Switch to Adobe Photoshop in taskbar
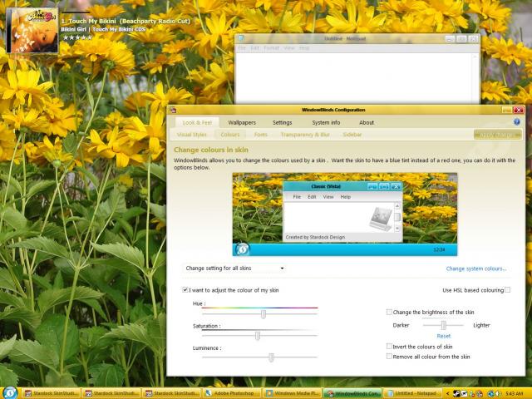 pyautogui.click(x=234, y=393)
